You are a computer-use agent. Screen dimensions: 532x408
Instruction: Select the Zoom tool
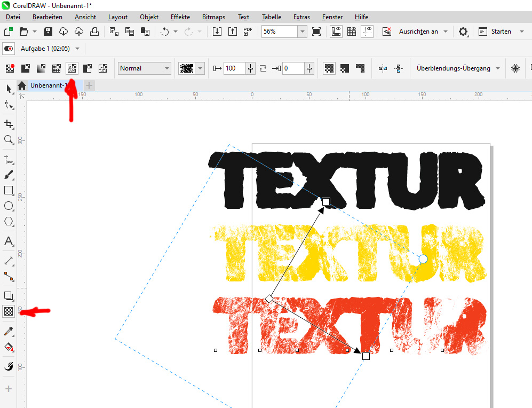tap(9, 139)
